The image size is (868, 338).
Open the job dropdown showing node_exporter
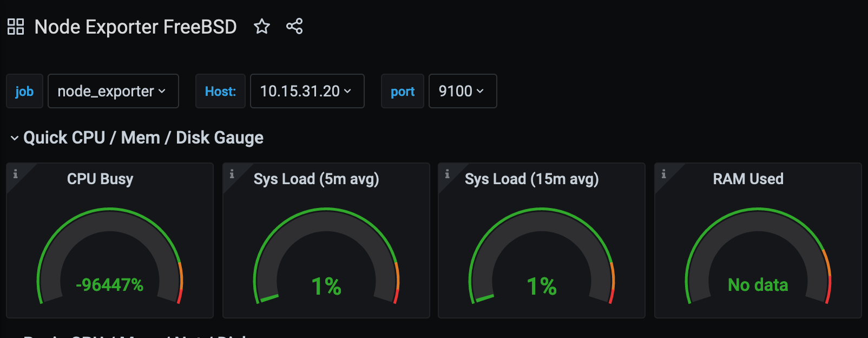113,91
